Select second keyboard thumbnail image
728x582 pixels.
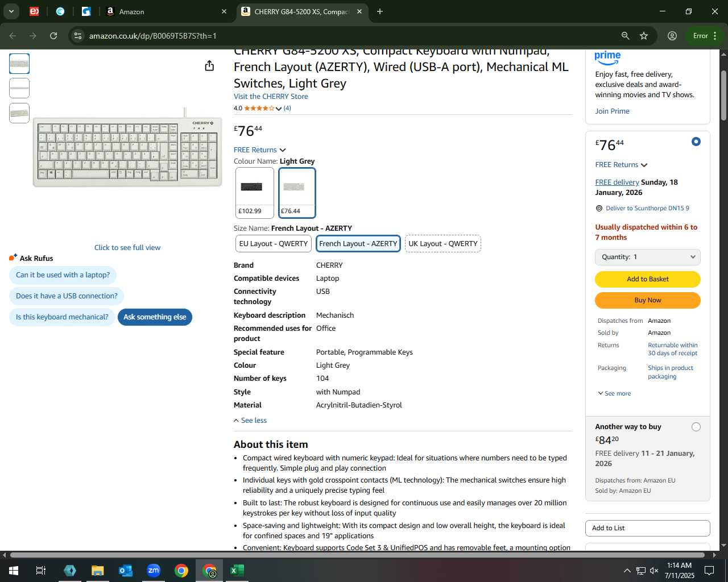[19, 88]
